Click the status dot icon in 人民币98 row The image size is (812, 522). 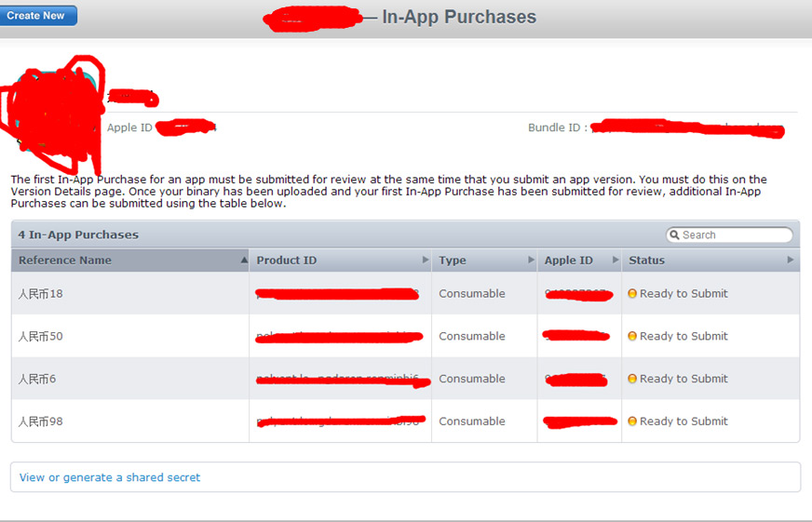631,421
